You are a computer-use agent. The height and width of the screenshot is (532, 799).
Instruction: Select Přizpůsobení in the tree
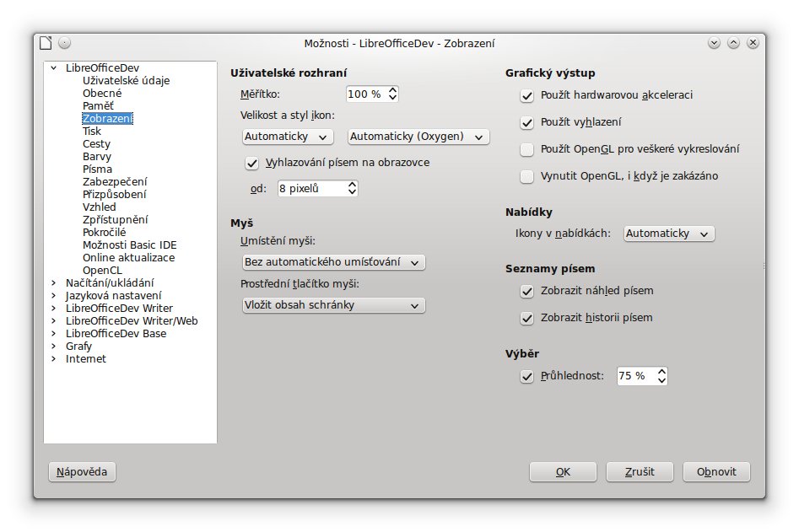click(114, 195)
